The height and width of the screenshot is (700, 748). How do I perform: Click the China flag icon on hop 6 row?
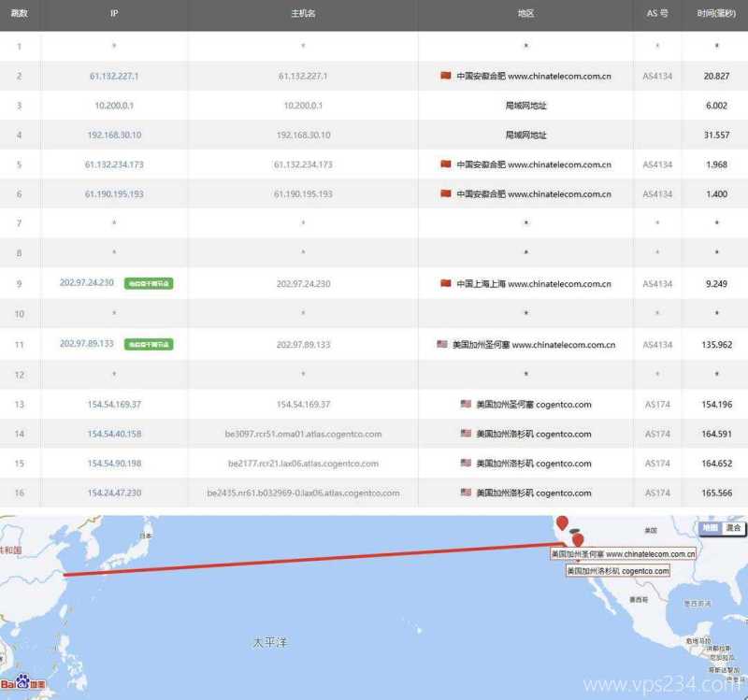click(444, 194)
